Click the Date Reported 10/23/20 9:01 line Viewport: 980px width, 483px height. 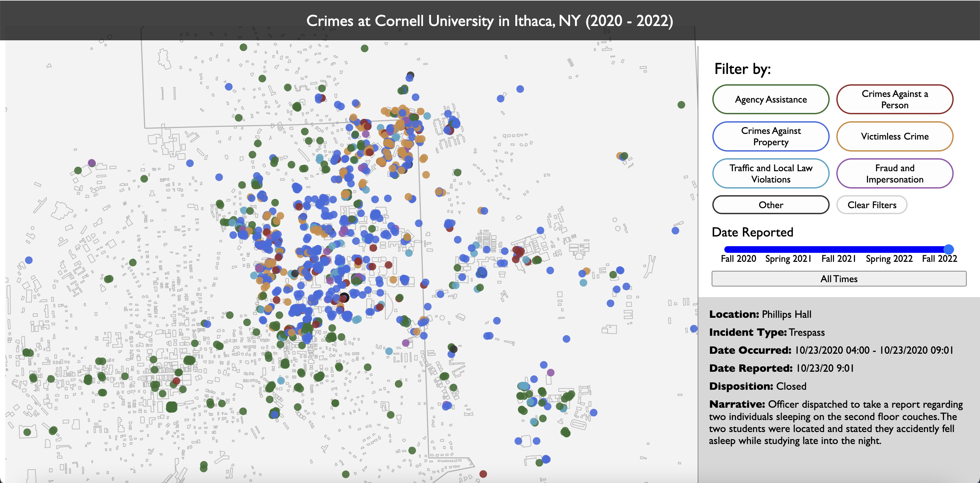click(x=781, y=368)
